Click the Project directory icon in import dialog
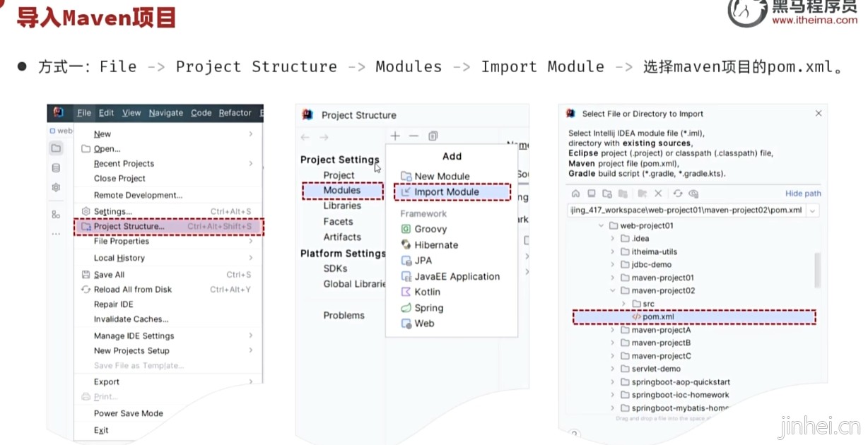 click(x=607, y=194)
